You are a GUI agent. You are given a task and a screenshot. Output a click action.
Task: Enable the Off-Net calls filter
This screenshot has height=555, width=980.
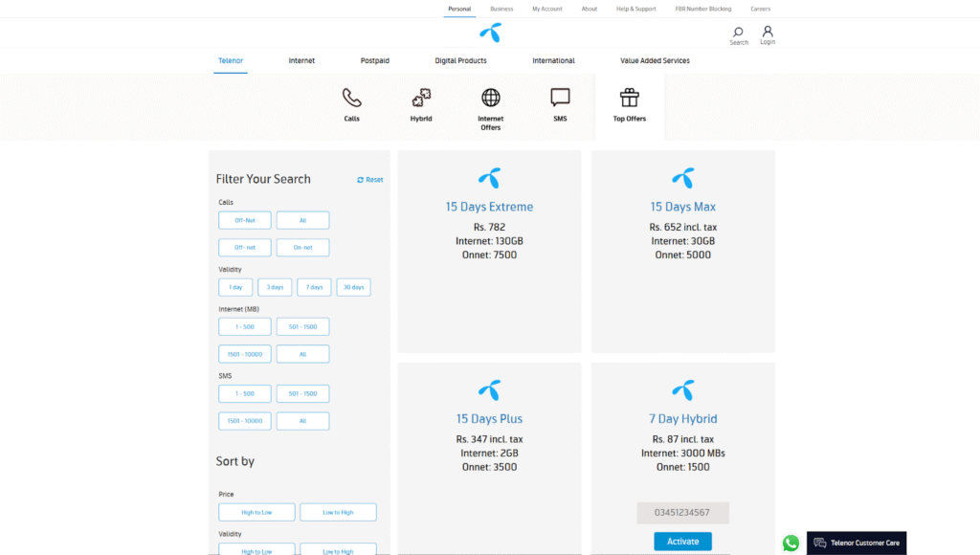(x=244, y=219)
